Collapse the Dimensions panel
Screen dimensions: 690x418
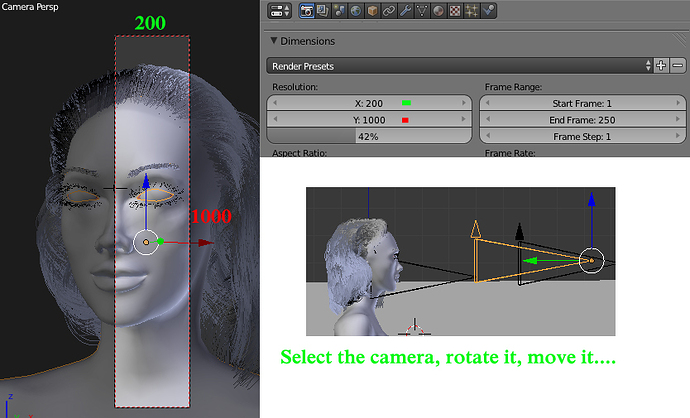click(274, 40)
